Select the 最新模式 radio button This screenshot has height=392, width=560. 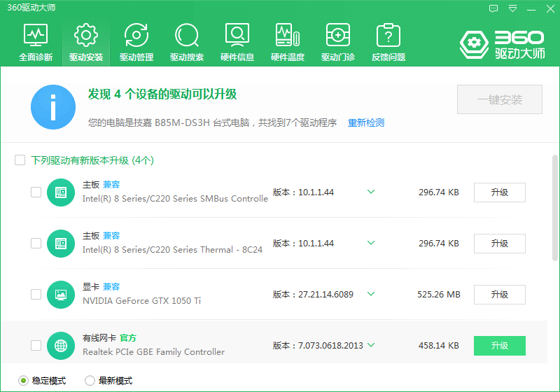click(90, 381)
